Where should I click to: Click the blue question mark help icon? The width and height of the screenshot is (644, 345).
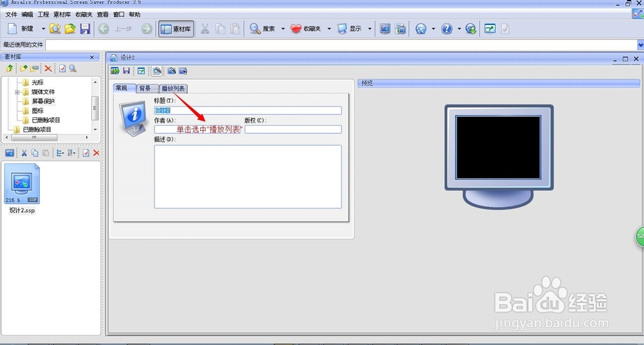tap(447, 29)
